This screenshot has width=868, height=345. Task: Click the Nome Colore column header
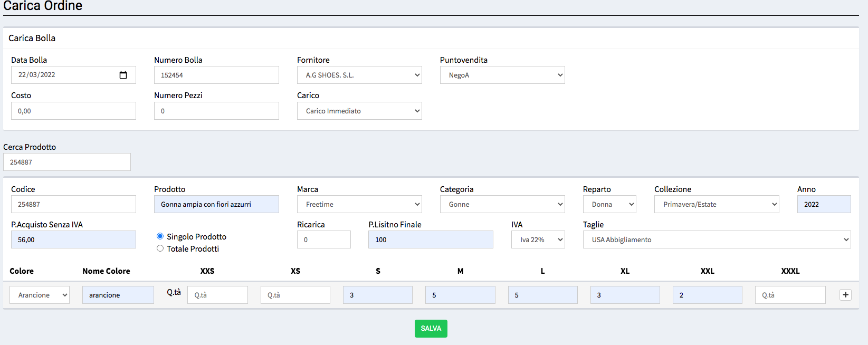[106, 271]
